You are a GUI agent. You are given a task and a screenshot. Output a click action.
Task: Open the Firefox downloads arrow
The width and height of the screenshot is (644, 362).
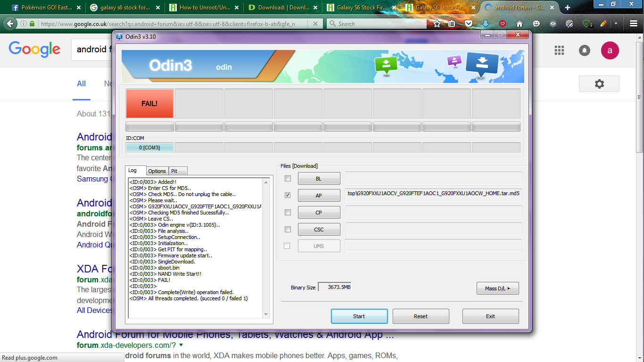(x=486, y=24)
